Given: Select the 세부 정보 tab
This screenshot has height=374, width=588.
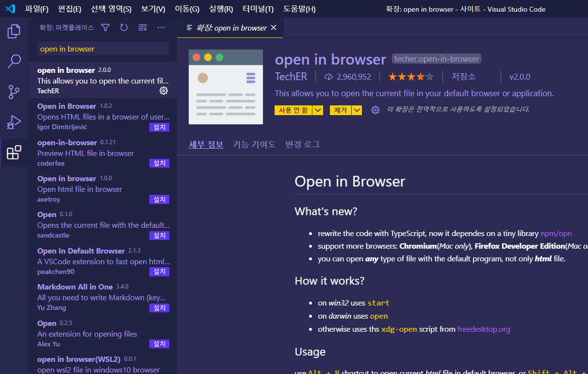Looking at the screenshot, I should pyautogui.click(x=206, y=144).
